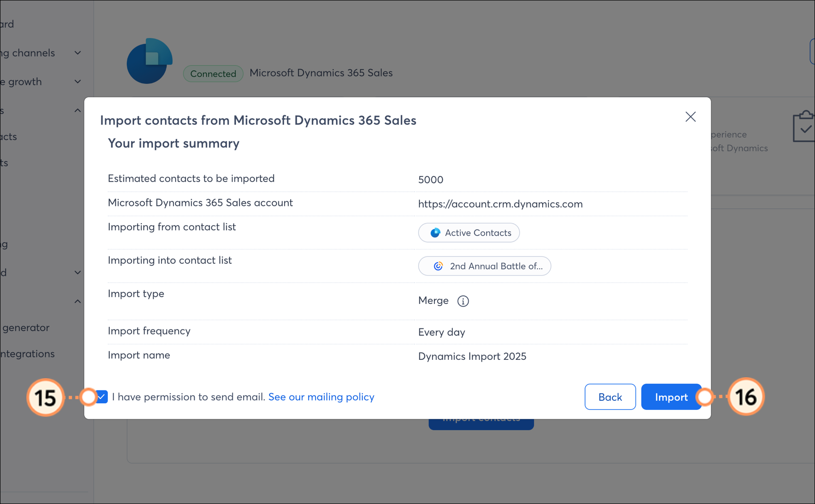
Task: Collapse the sidebar section above 'acts' item
Action: [78, 111]
